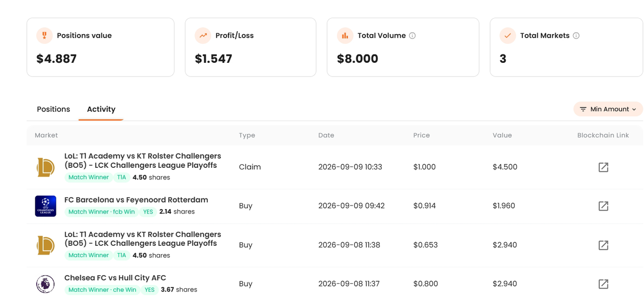Click the date 2026-09-08 11:37

tap(349, 283)
